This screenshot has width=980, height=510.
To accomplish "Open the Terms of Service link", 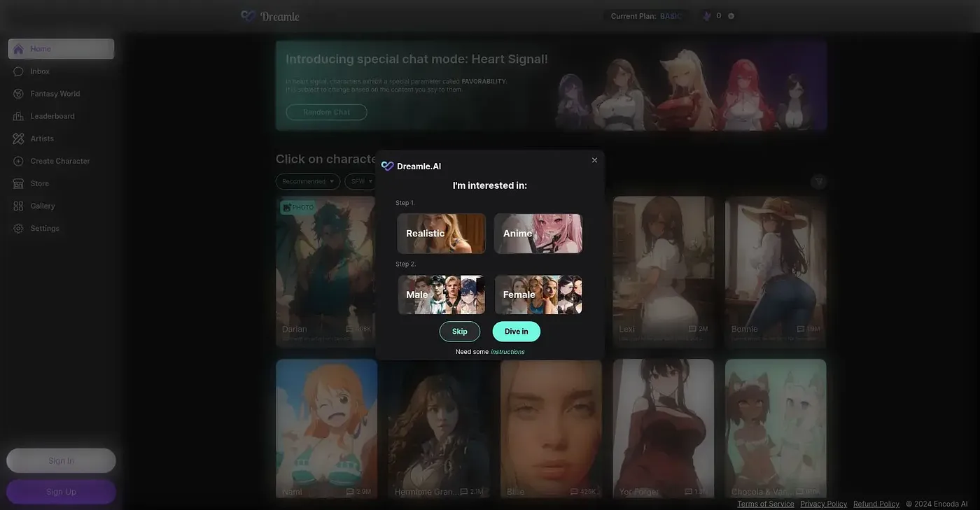I will click(766, 504).
